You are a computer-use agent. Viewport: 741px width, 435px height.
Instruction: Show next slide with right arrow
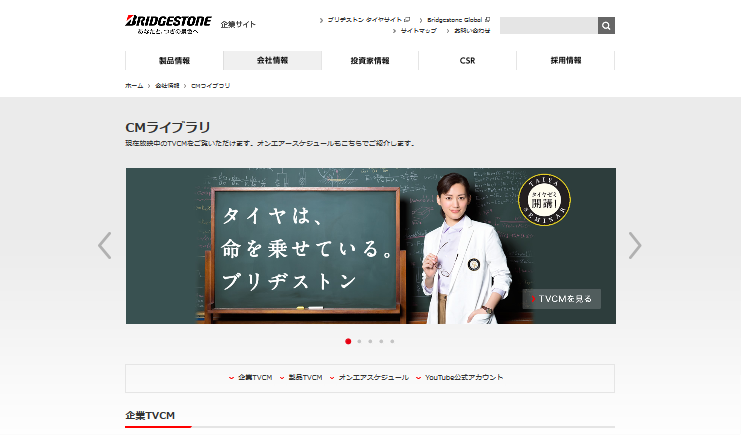click(635, 245)
